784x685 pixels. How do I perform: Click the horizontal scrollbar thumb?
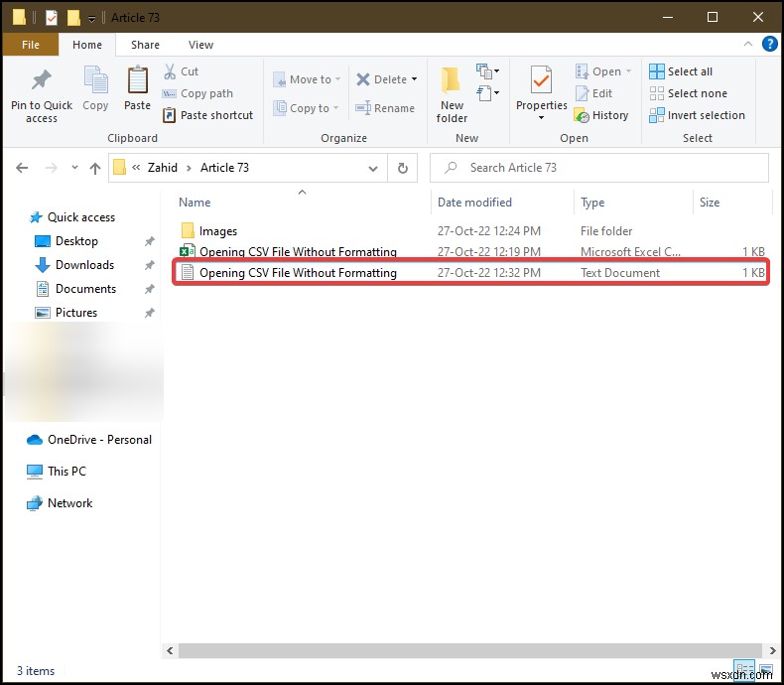[470, 650]
